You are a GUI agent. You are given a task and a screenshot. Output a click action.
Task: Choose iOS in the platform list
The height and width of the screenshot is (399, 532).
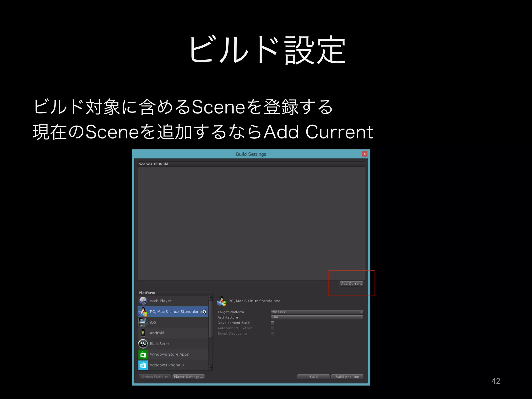[x=173, y=322]
